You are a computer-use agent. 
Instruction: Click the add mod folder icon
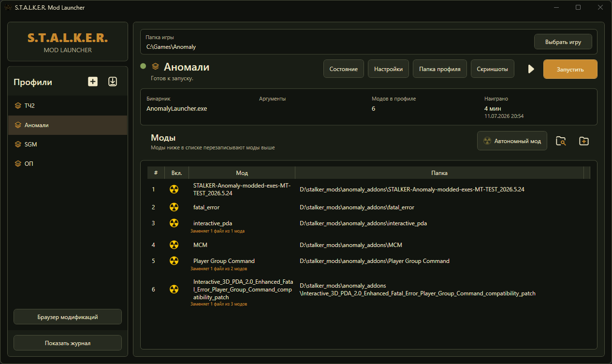point(584,141)
